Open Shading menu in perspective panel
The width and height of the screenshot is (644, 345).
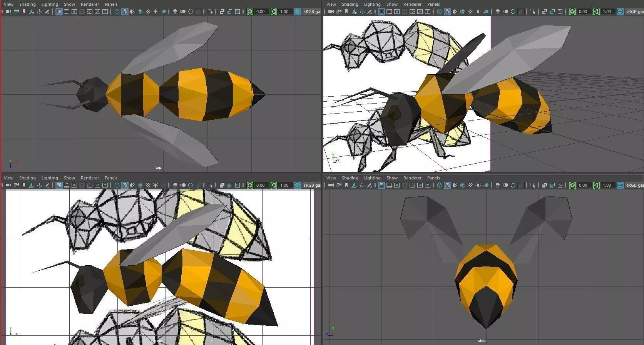(350, 4)
